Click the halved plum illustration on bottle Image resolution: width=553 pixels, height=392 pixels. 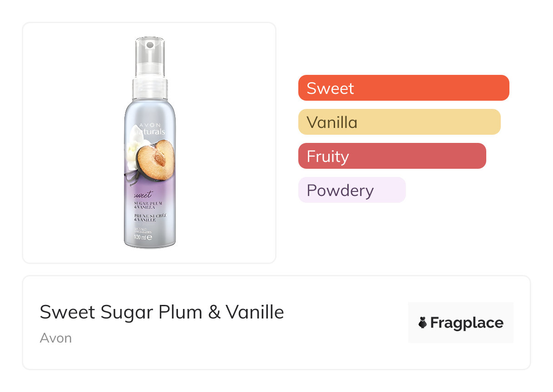[x=157, y=160]
